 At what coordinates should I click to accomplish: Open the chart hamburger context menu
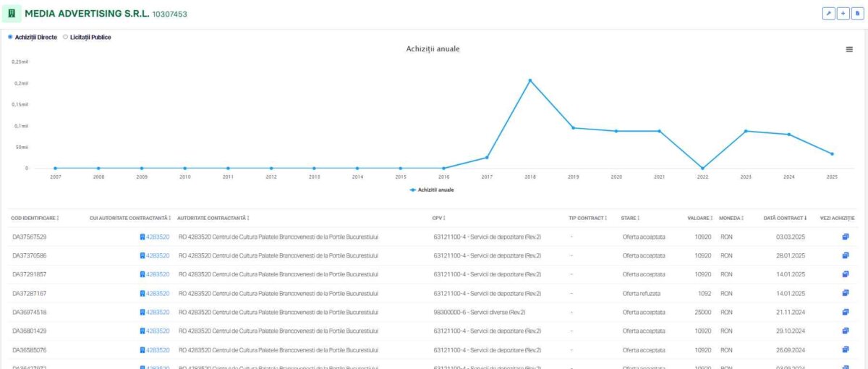849,49
